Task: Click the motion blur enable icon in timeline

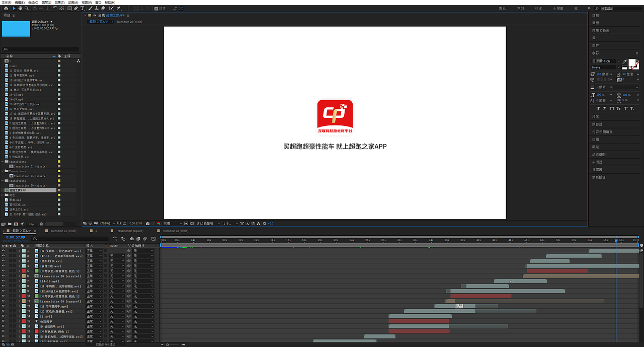Action: (x=145, y=239)
